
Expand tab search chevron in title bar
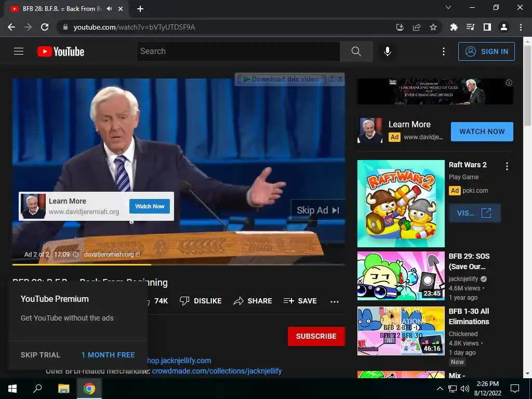click(448, 7)
